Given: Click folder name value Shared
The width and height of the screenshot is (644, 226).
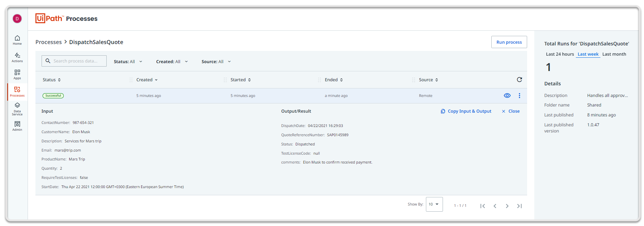Looking at the screenshot, I should point(594,105).
